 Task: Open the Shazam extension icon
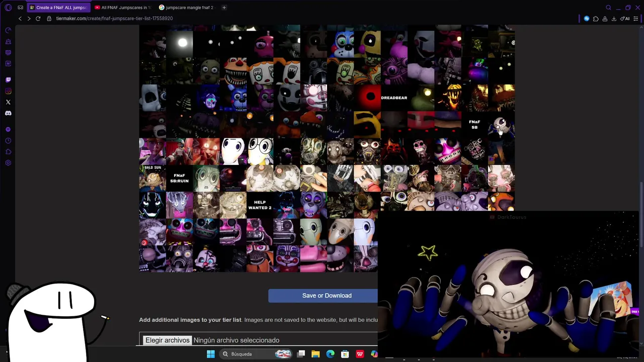(x=587, y=19)
